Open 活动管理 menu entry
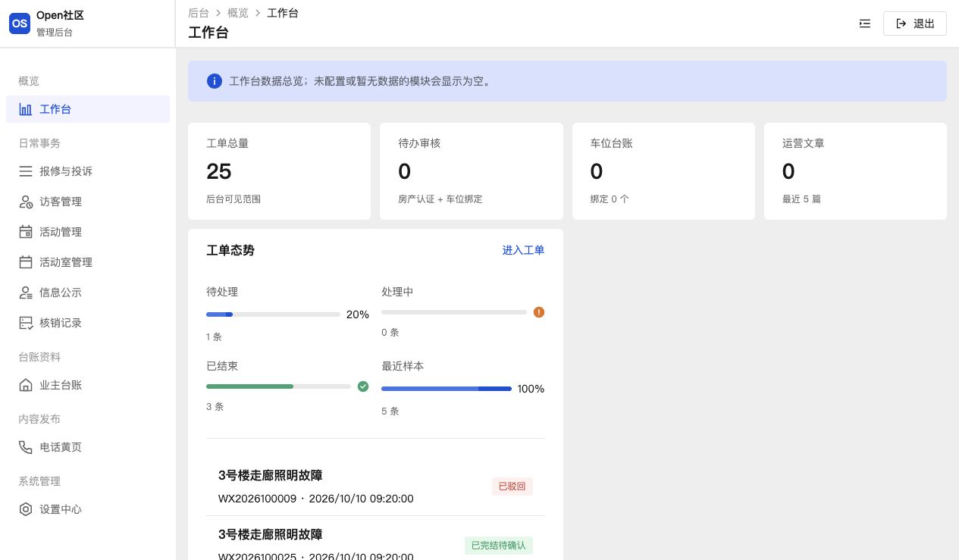 click(88, 232)
